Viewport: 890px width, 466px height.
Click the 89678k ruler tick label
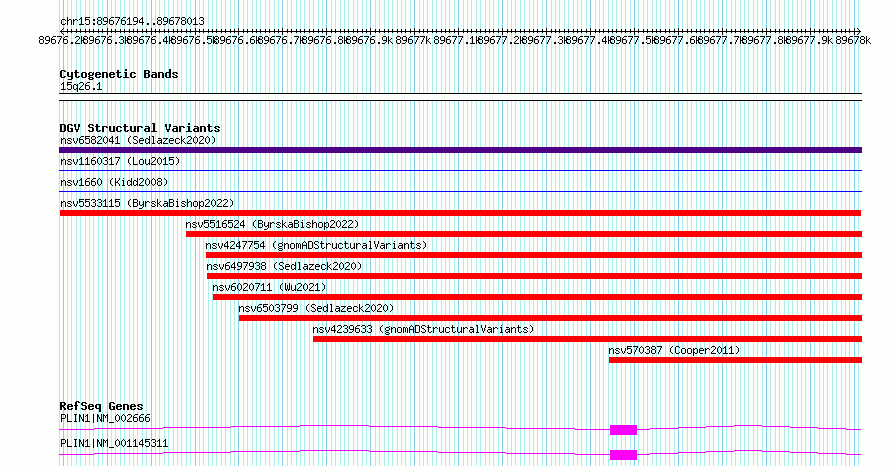(853, 40)
